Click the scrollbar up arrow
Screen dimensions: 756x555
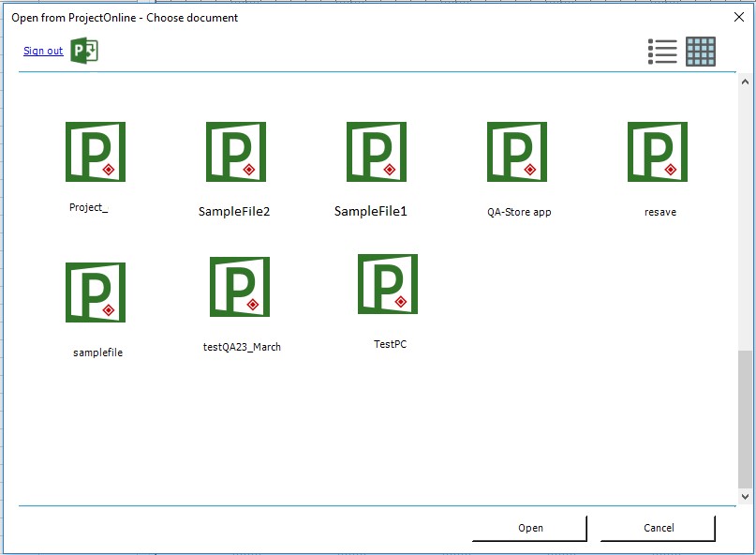click(x=745, y=82)
